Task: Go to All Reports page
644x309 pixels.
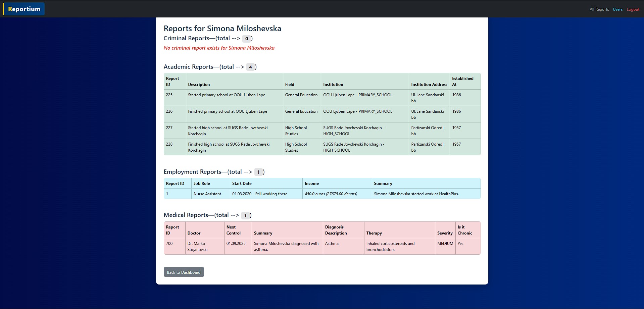Action: (x=599, y=9)
